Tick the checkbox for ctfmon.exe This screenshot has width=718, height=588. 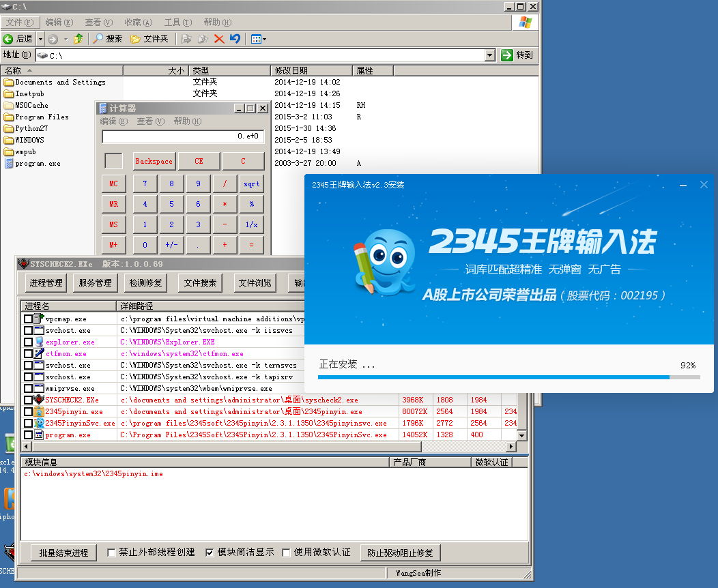(28, 354)
